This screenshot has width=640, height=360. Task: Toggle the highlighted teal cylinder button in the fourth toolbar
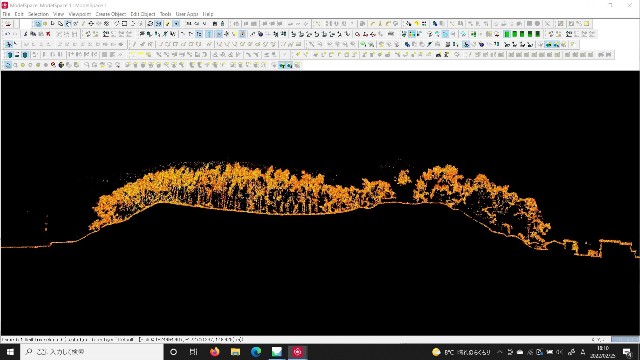click(x=25, y=55)
